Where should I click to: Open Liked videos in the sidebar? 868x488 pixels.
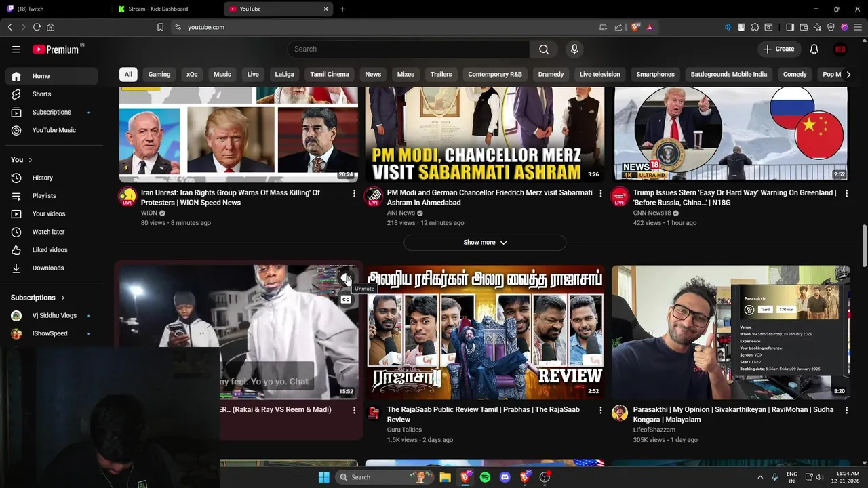[52, 250]
